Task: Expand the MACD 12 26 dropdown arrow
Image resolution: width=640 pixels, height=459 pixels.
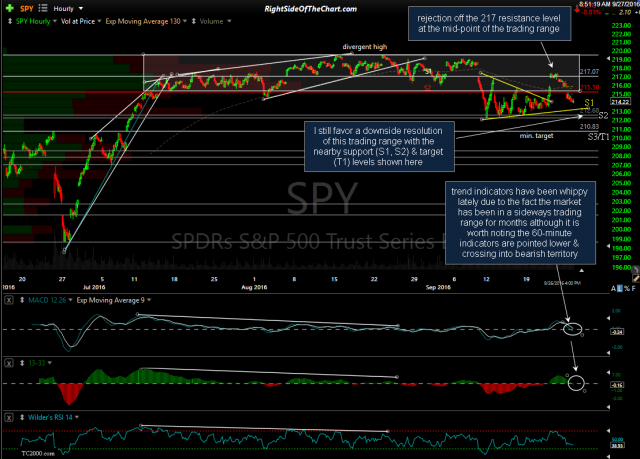Action: coord(70,300)
